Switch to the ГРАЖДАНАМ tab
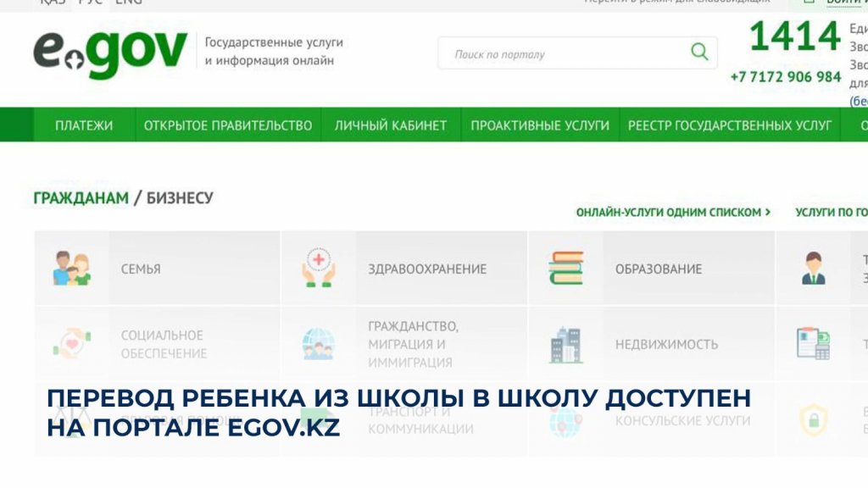Screen dimensions: 868x488 [x=81, y=198]
